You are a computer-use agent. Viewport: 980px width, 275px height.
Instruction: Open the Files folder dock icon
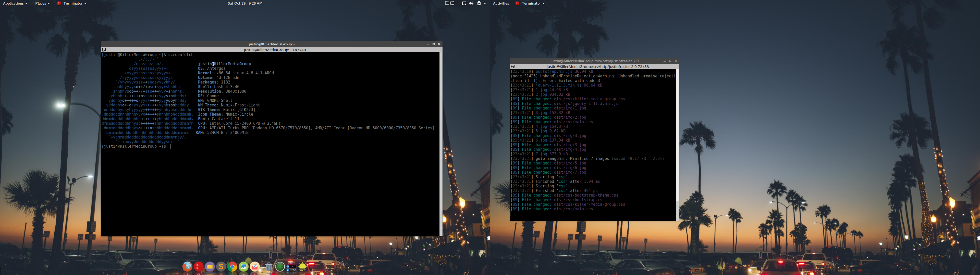pos(210,267)
